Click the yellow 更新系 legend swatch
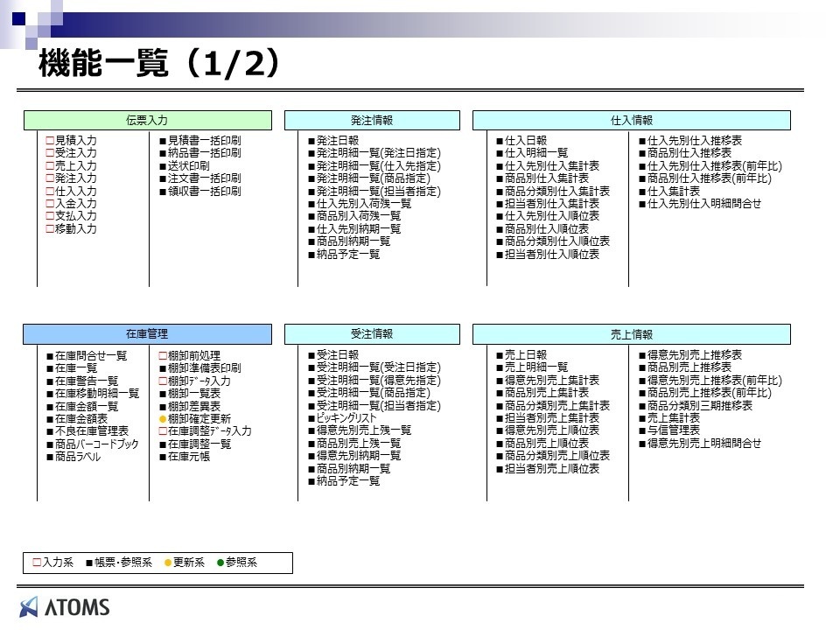The image size is (840, 630). click(168, 563)
